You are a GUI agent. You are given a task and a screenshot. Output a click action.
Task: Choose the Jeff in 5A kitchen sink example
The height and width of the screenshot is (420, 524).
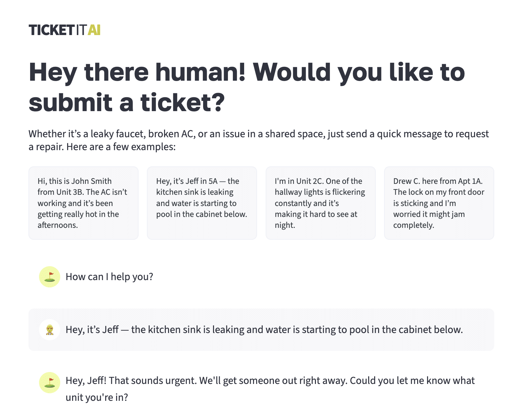[x=202, y=203]
